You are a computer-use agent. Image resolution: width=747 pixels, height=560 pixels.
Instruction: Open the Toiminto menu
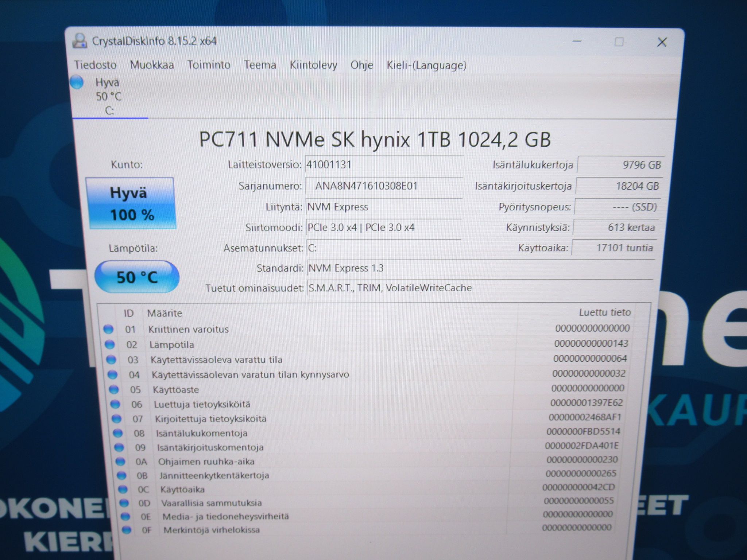point(209,65)
